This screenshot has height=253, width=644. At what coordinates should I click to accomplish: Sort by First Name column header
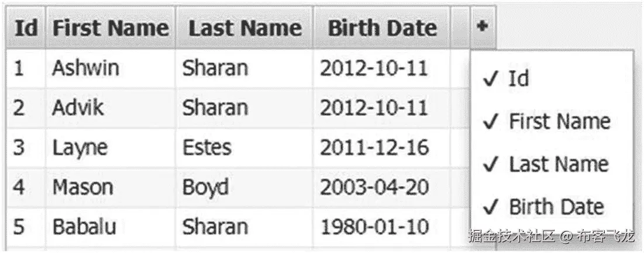[111, 27]
